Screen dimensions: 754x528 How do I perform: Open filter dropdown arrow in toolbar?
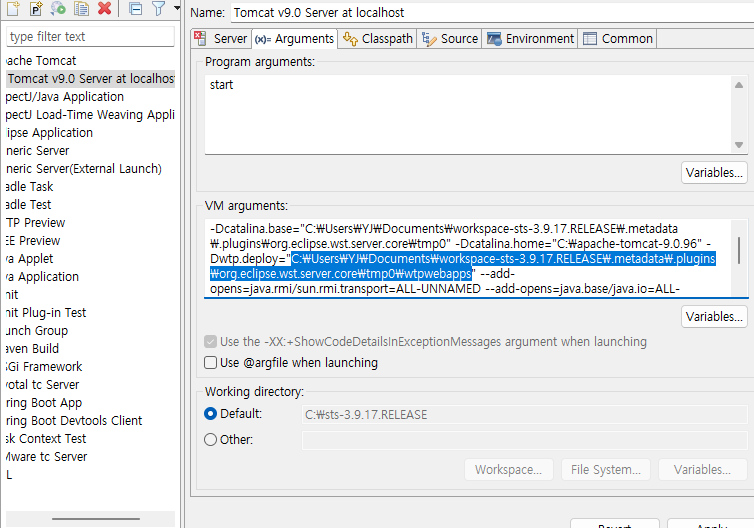point(176,8)
